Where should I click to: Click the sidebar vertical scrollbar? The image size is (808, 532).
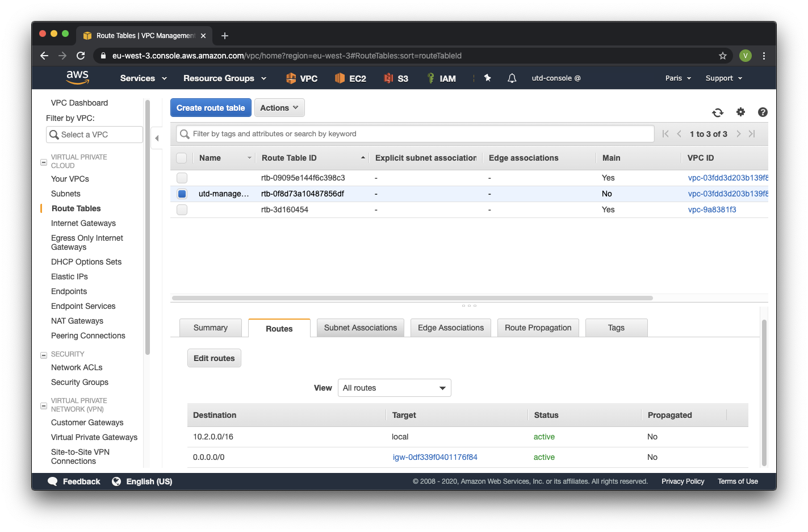pos(148,227)
